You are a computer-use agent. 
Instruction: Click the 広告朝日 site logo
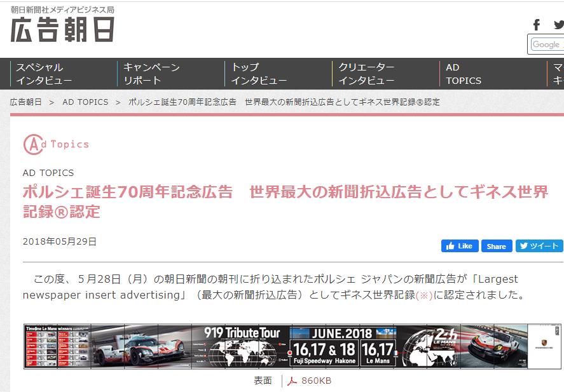(x=62, y=30)
